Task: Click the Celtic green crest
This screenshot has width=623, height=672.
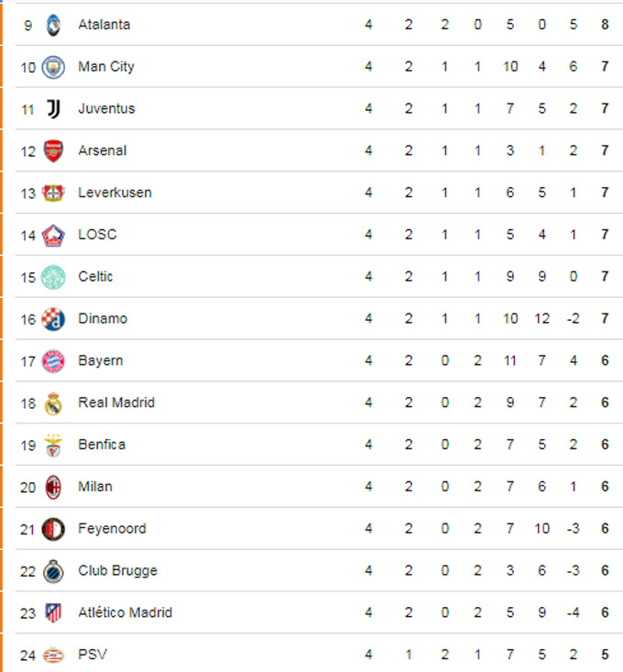Action: click(x=53, y=277)
